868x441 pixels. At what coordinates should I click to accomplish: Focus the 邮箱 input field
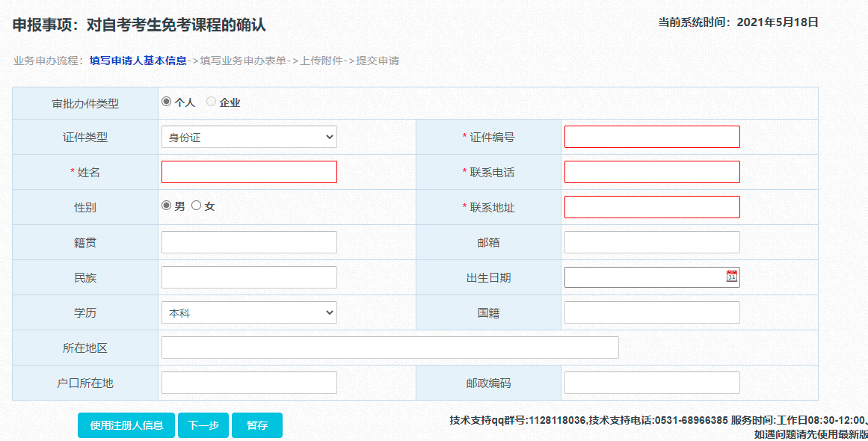651,242
